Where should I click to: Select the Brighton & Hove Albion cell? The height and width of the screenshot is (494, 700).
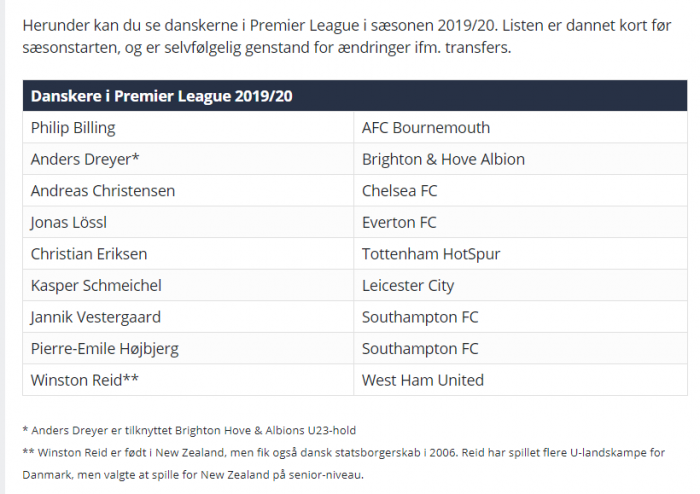(x=521, y=159)
